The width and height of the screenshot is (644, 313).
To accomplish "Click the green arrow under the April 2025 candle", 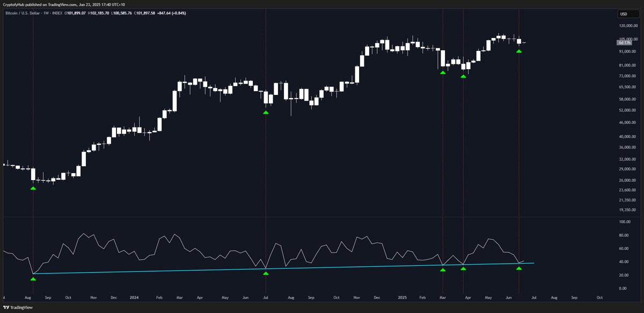I will click(463, 76).
